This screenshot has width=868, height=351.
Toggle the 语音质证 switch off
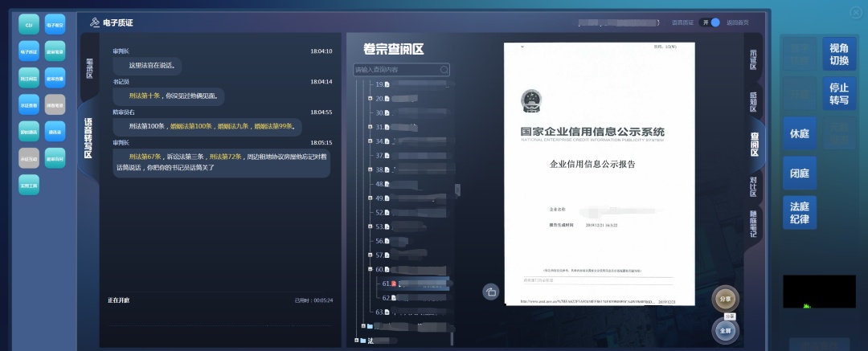click(x=710, y=22)
